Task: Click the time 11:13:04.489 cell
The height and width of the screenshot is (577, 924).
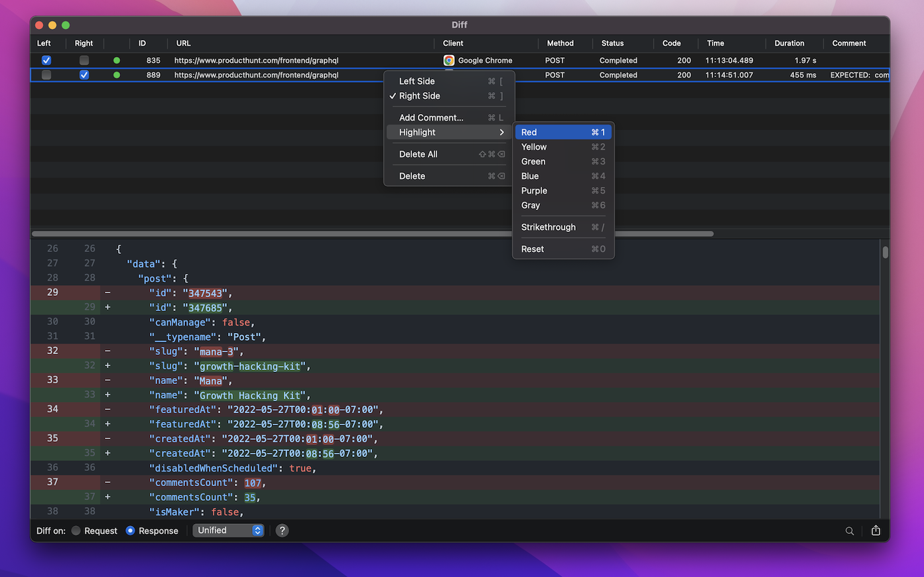Action: (729, 60)
